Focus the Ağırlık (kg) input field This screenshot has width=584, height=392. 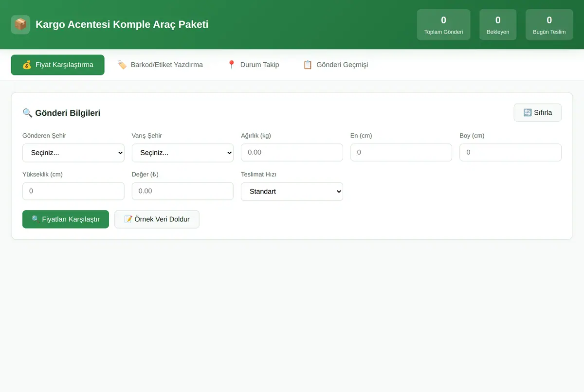click(x=292, y=152)
